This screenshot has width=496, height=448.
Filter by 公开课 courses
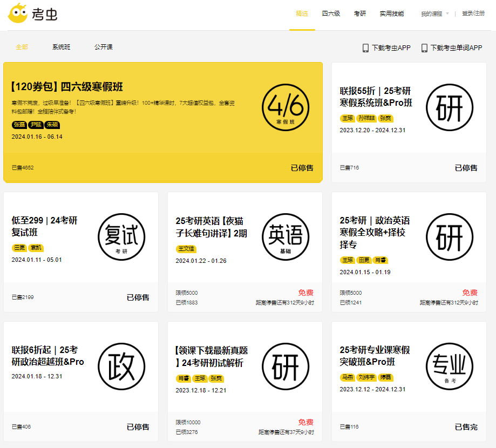(104, 47)
